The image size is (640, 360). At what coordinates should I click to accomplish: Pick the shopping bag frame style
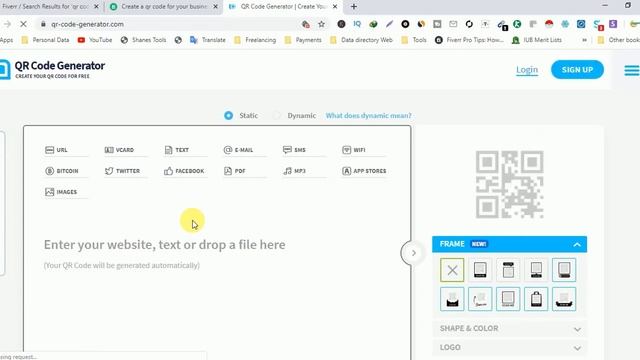click(536, 299)
